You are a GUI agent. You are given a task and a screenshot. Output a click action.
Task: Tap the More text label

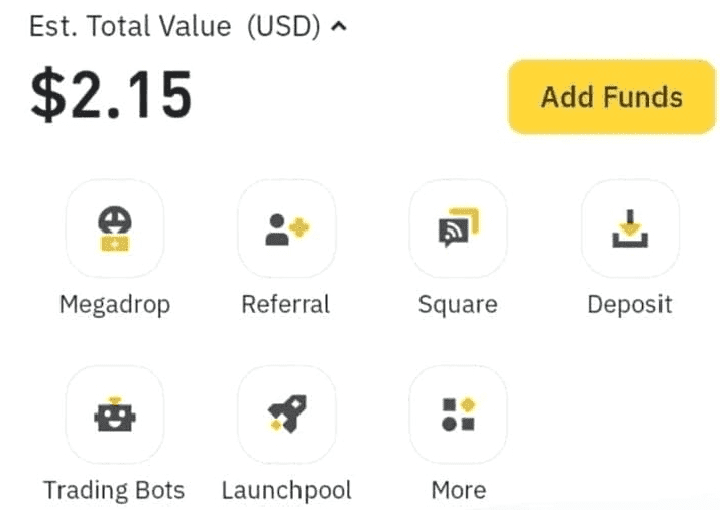coord(458,490)
